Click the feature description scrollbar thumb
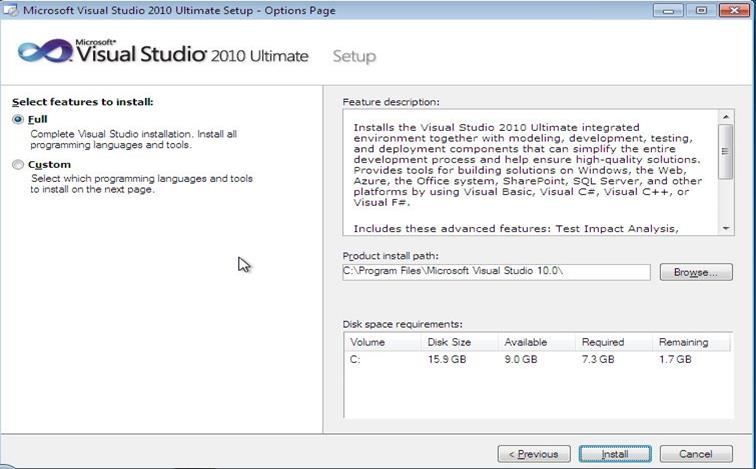The image size is (756, 469). 725,151
